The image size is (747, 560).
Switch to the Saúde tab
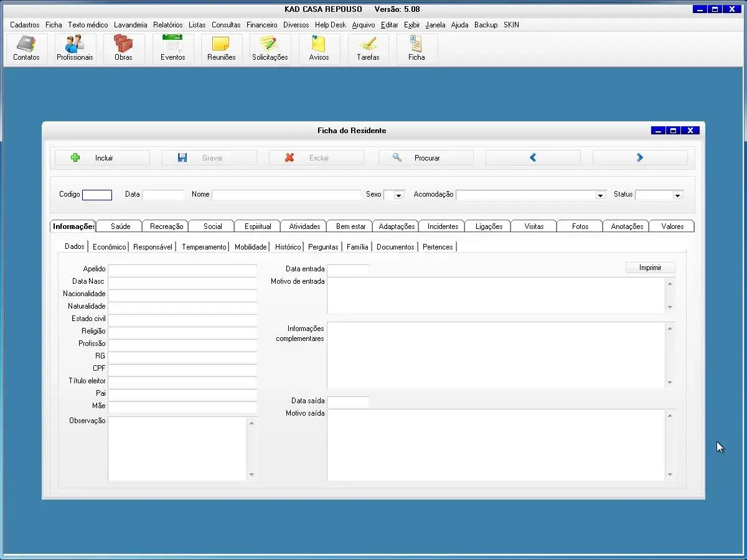120,226
